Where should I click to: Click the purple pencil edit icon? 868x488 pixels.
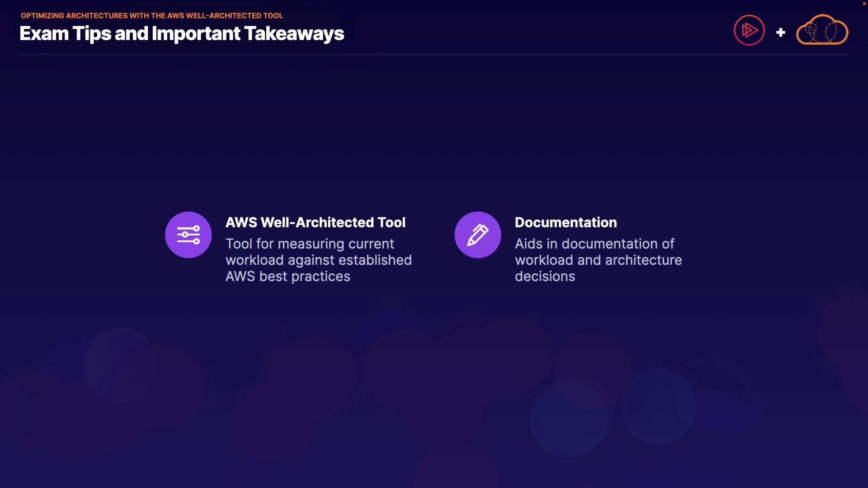pos(477,235)
